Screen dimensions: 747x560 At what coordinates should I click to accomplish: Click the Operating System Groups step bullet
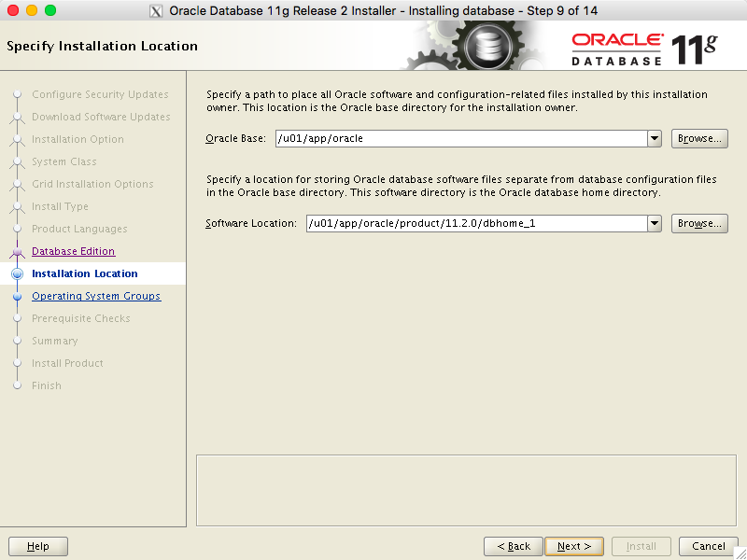point(17,296)
